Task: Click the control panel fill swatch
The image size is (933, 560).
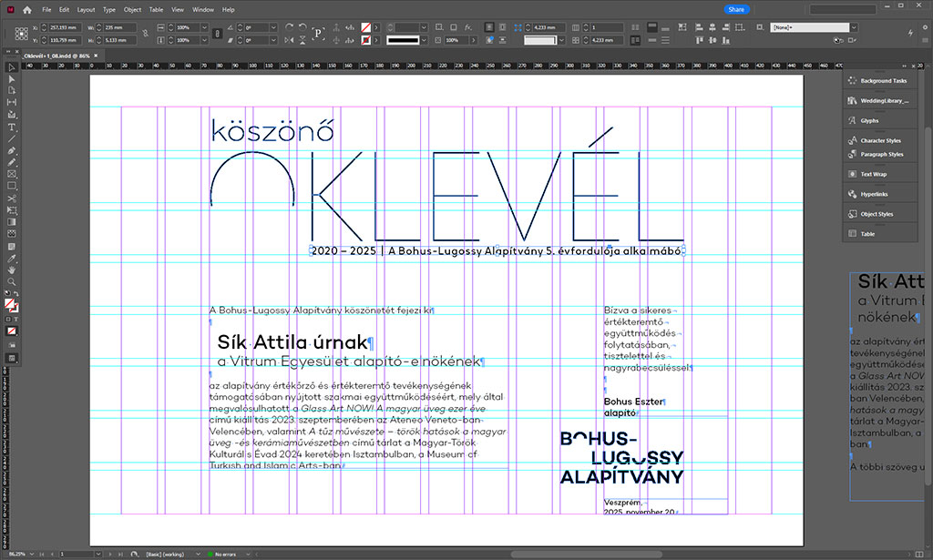Action: click(x=366, y=27)
